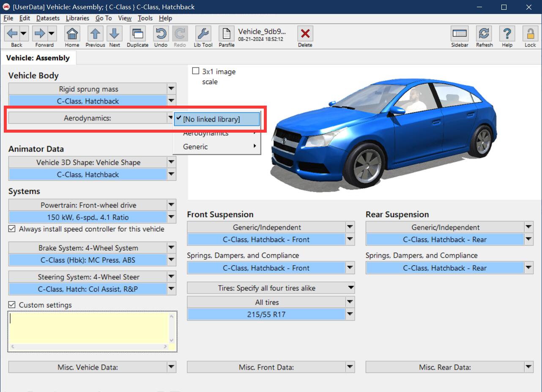Click the Forward arrow toolbar icon
This screenshot has height=392, width=542.
pos(40,33)
